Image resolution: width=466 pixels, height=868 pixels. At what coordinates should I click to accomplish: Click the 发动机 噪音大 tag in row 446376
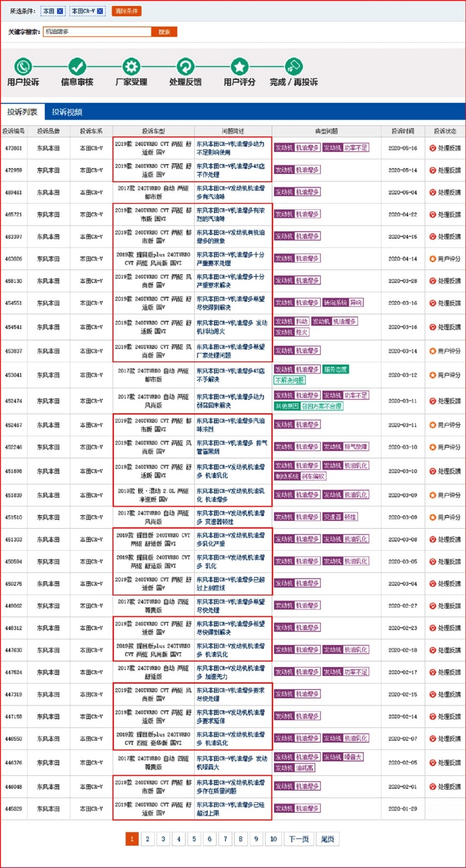pos(342,757)
